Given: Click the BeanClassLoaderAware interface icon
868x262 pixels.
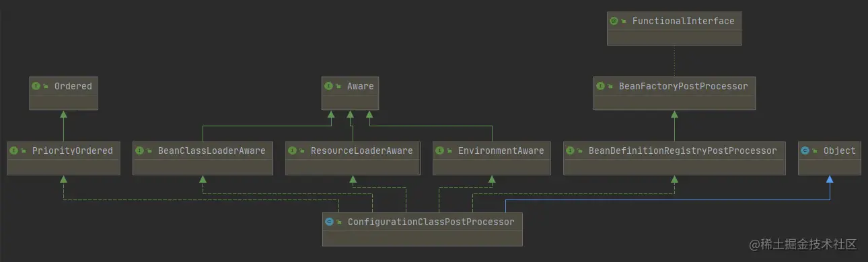Looking at the screenshot, I should click(x=140, y=151).
